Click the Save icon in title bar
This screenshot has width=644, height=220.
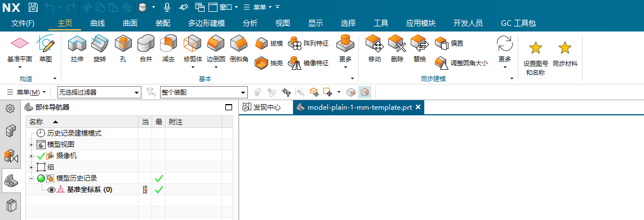click(x=33, y=7)
